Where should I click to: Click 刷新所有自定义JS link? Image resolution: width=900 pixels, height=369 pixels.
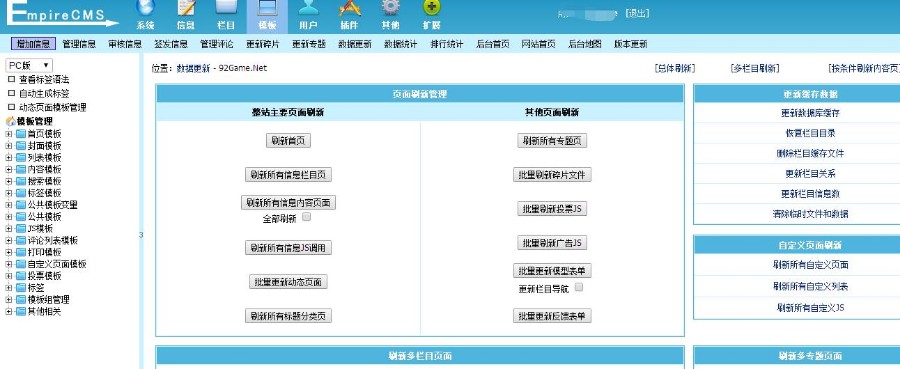pos(810,308)
